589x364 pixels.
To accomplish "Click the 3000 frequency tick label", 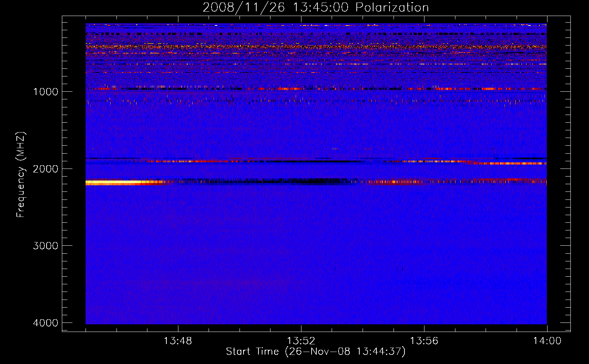I will coord(46,246).
